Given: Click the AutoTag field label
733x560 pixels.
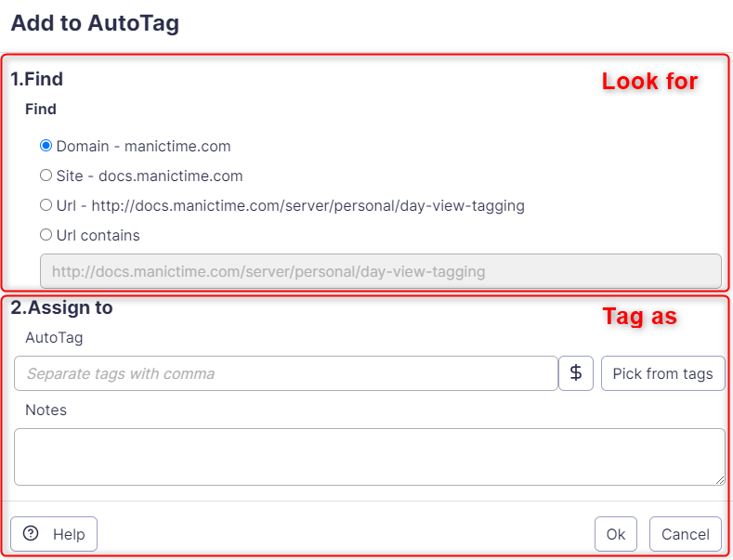Looking at the screenshot, I should 54,337.
